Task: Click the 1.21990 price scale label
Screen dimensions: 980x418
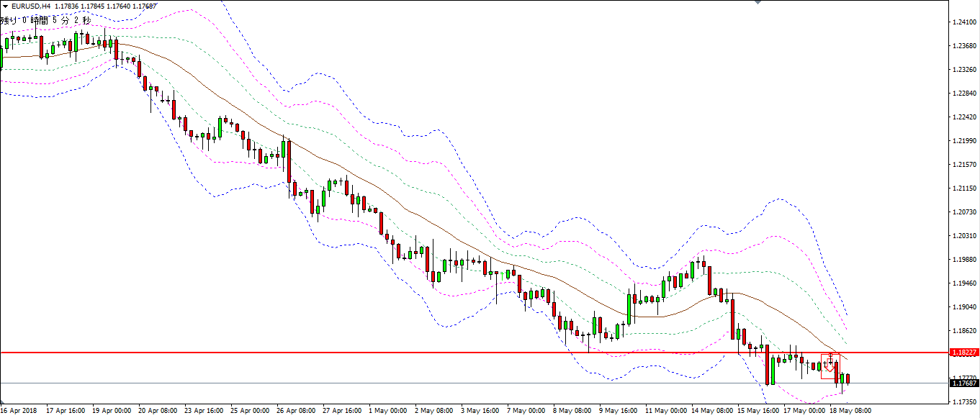Action: pyautogui.click(x=963, y=141)
